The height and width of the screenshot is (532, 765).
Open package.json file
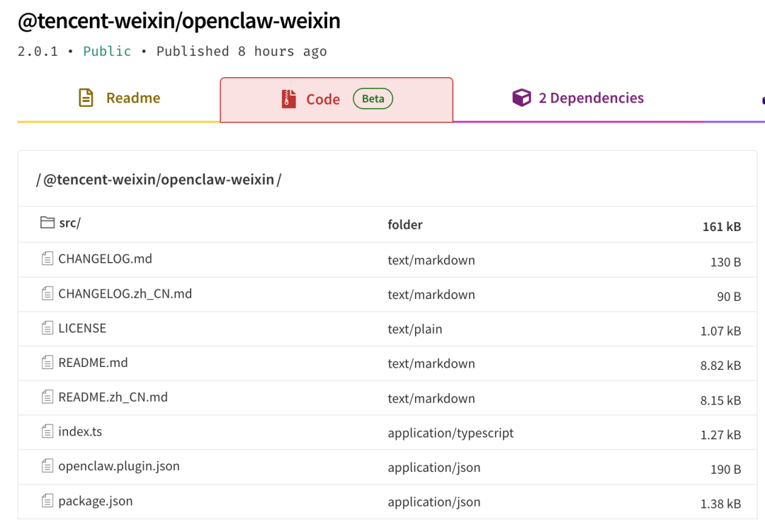[95, 502]
